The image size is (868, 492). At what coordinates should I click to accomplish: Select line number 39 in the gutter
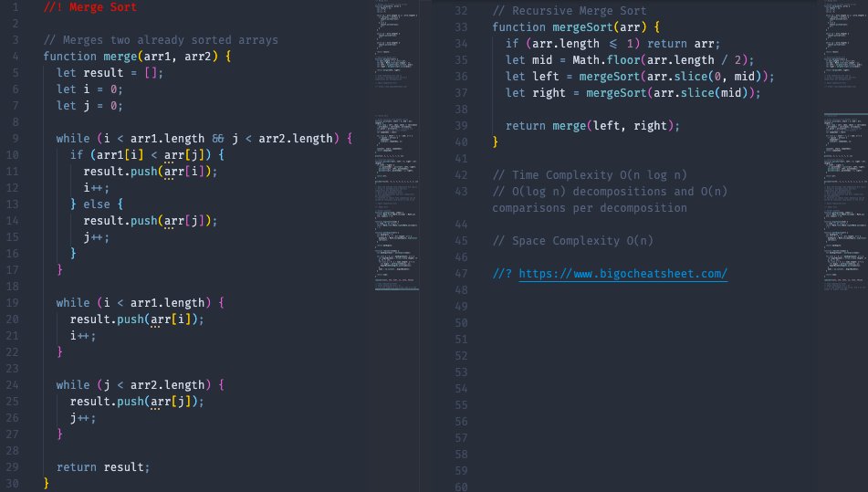tap(461, 126)
